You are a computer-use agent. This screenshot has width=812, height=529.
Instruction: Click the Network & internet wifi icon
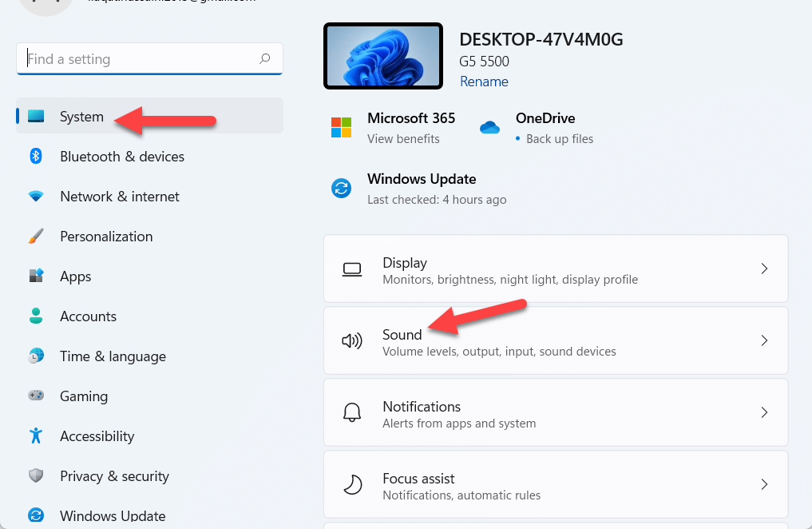pyautogui.click(x=36, y=197)
